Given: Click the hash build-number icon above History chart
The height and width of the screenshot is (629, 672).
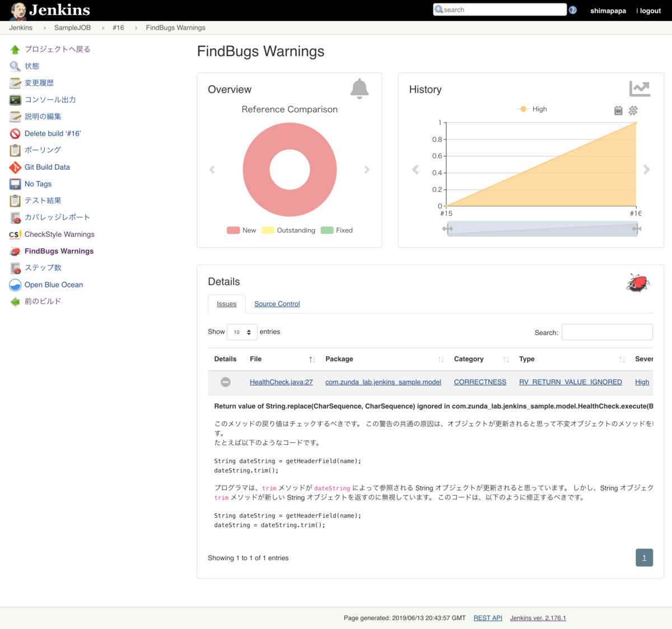Looking at the screenshot, I should point(633,111).
